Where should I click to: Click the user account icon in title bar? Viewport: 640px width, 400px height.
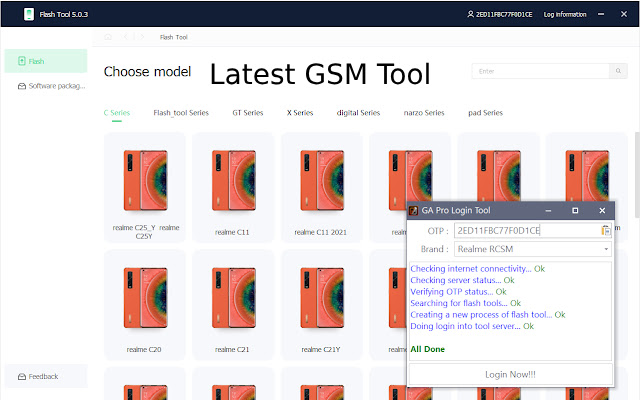pos(470,14)
